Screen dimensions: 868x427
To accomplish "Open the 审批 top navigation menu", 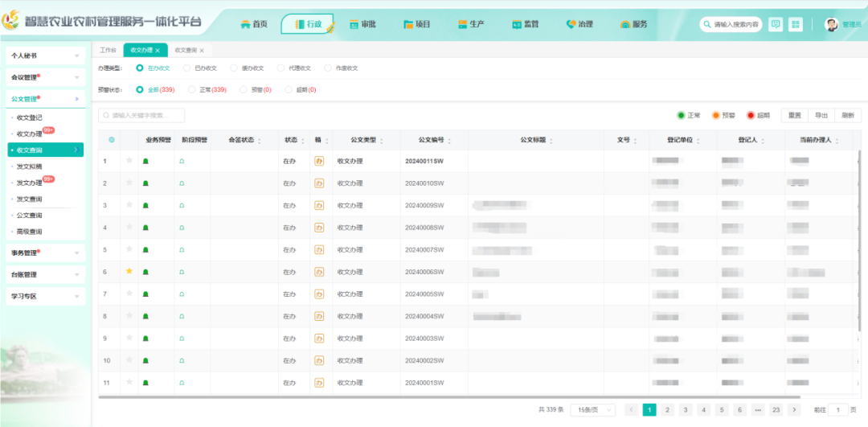I will pyautogui.click(x=363, y=24).
